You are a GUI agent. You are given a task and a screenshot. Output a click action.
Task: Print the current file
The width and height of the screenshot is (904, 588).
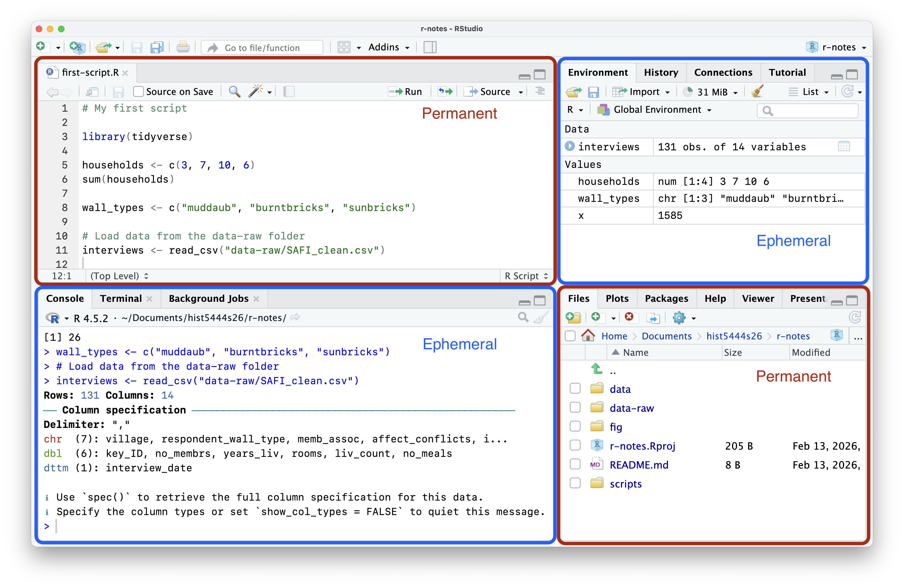[x=183, y=47]
